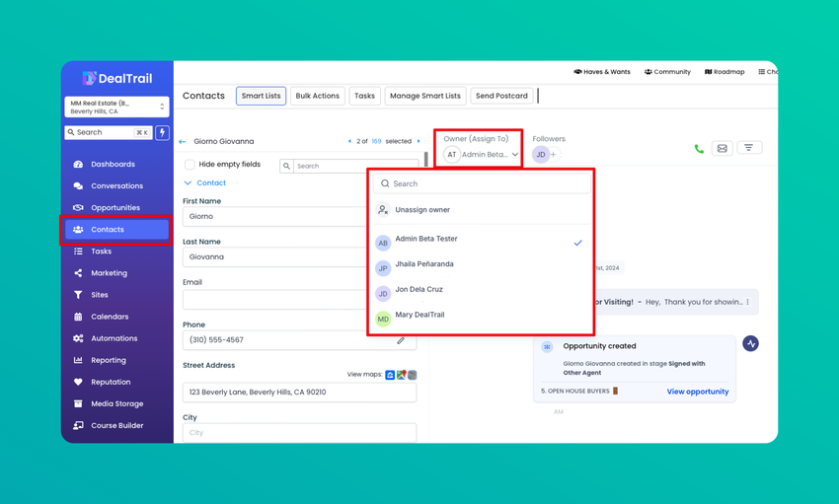The width and height of the screenshot is (839, 504).
Task: Select Jhaila Peñaranda as owner
Action: point(483,267)
